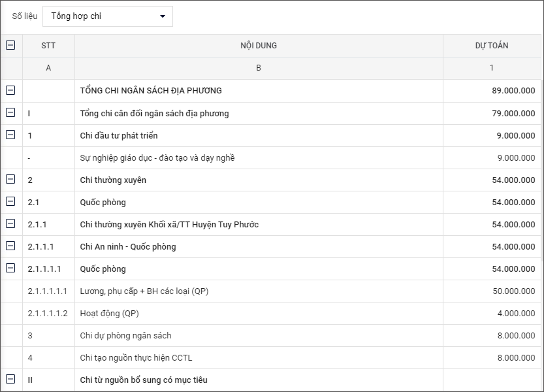Select the Lương, phụ cấp + BH row

click(x=144, y=291)
